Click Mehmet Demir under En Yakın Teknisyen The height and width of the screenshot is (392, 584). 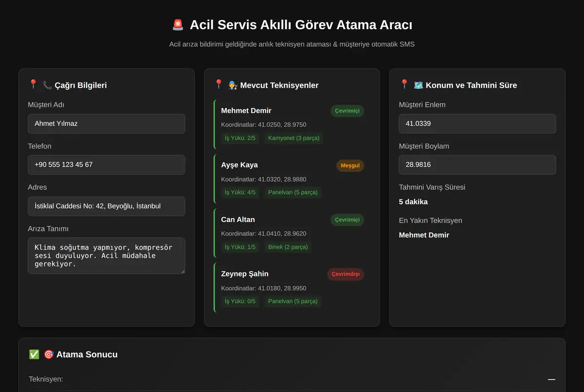tap(424, 235)
